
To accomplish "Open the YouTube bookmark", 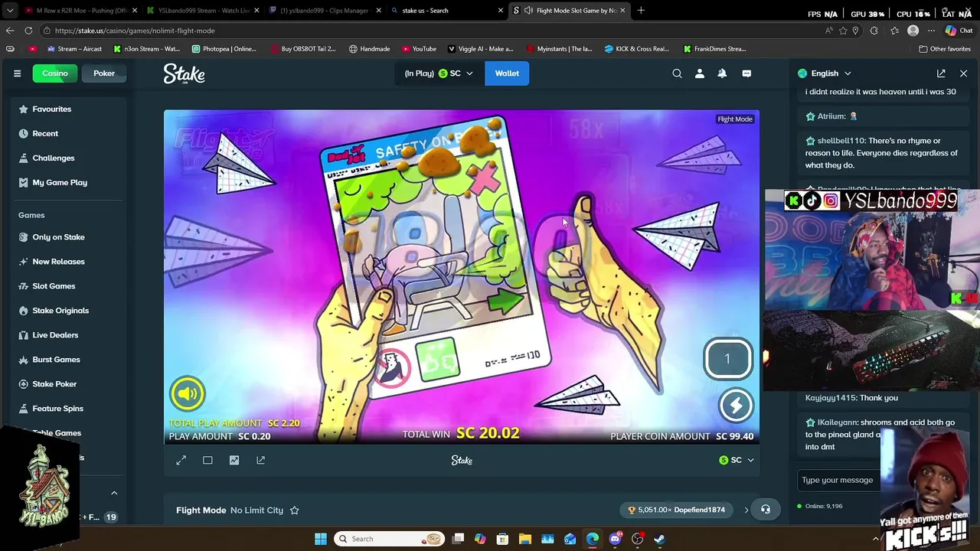I will click(418, 49).
